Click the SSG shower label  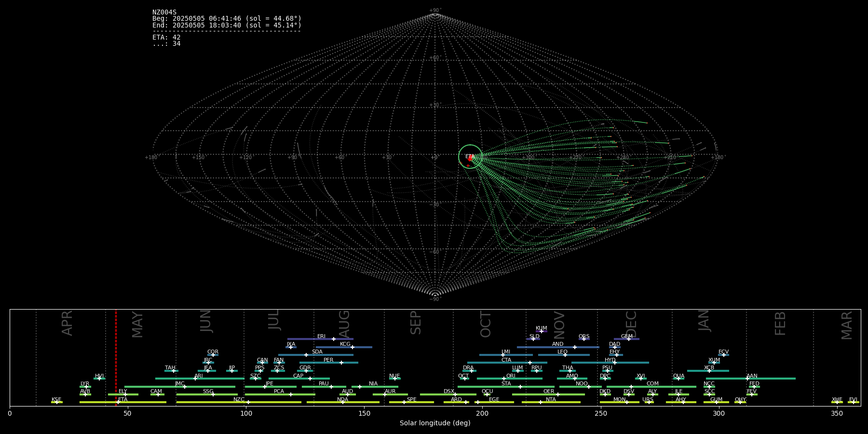coord(208,392)
